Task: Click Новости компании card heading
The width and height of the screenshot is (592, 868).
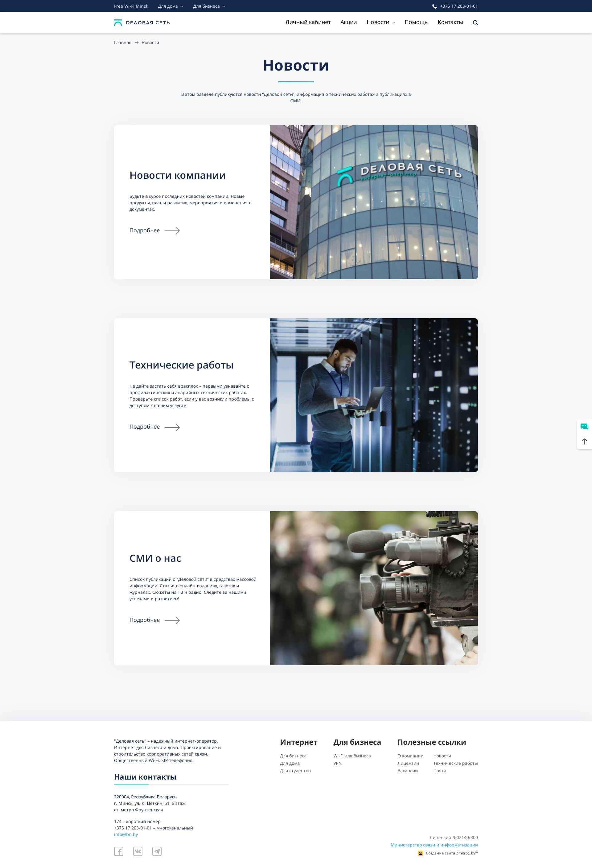Action: point(178,176)
